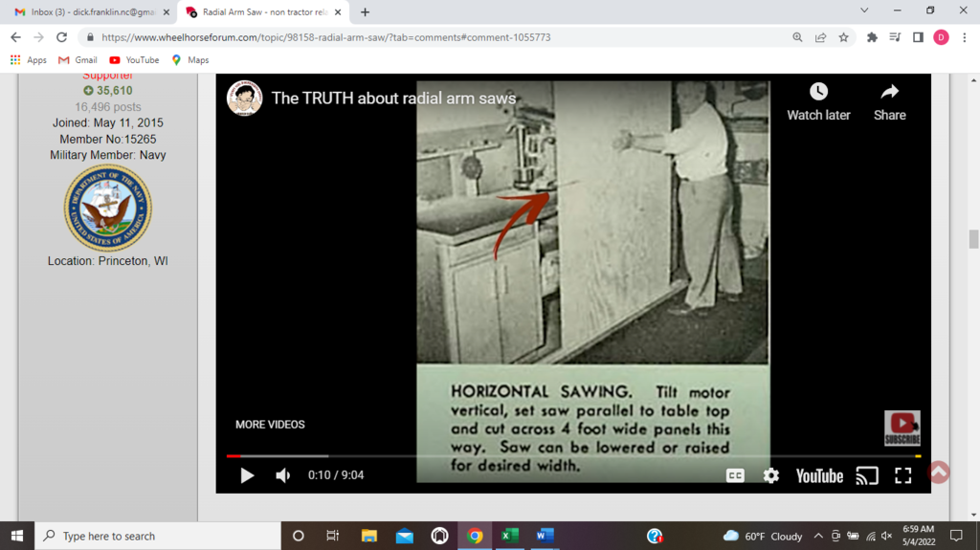This screenshot has width=980, height=550.
Task: Cast the video to a device
Action: tap(867, 475)
